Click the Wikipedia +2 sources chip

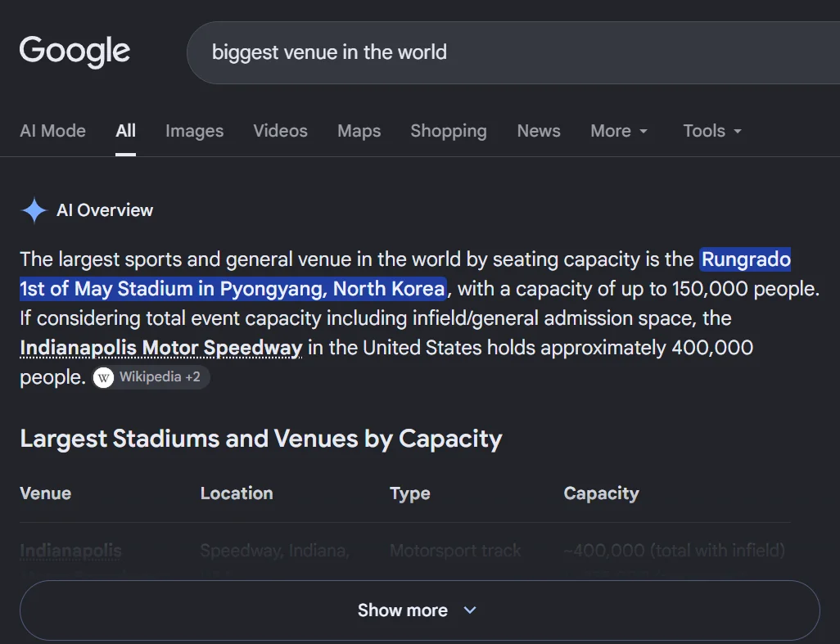pyautogui.click(x=151, y=377)
